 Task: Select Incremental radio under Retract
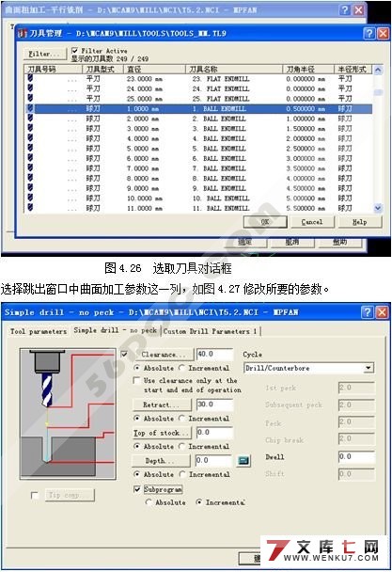point(181,418)
